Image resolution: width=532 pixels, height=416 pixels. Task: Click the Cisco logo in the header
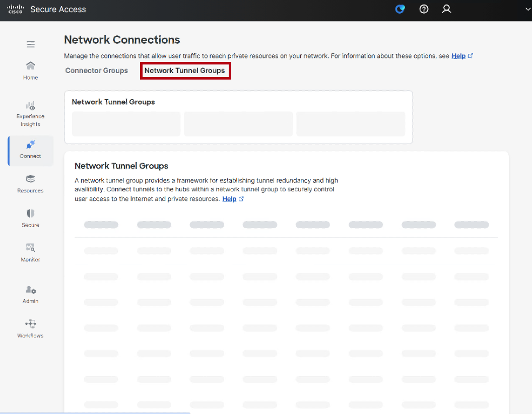[15, 9]
